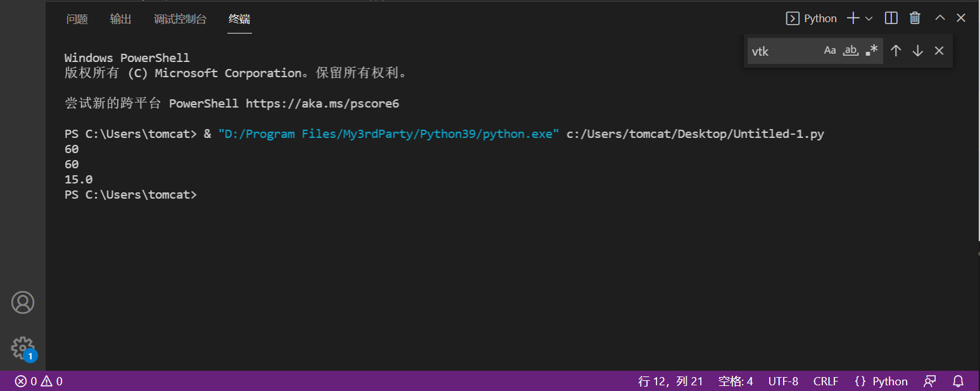Split the terminal into two panes

pos(890,18)
